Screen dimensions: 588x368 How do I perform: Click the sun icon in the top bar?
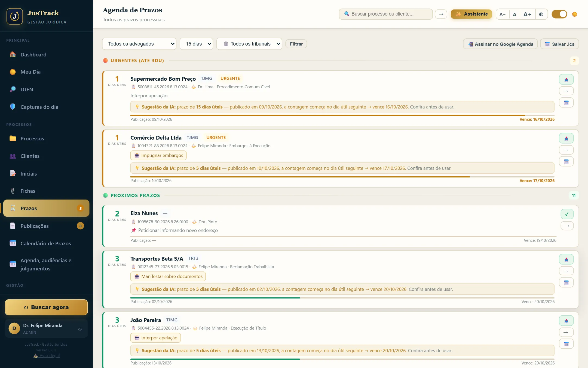point(575,14)
